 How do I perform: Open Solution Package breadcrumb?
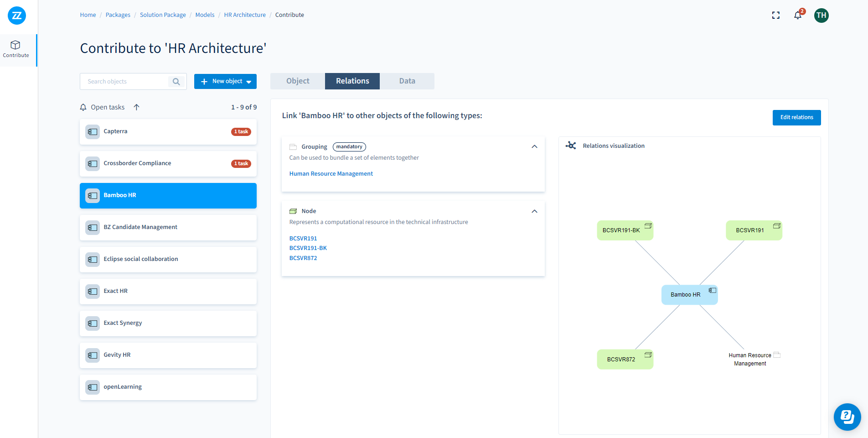click(x=163, y=15)
